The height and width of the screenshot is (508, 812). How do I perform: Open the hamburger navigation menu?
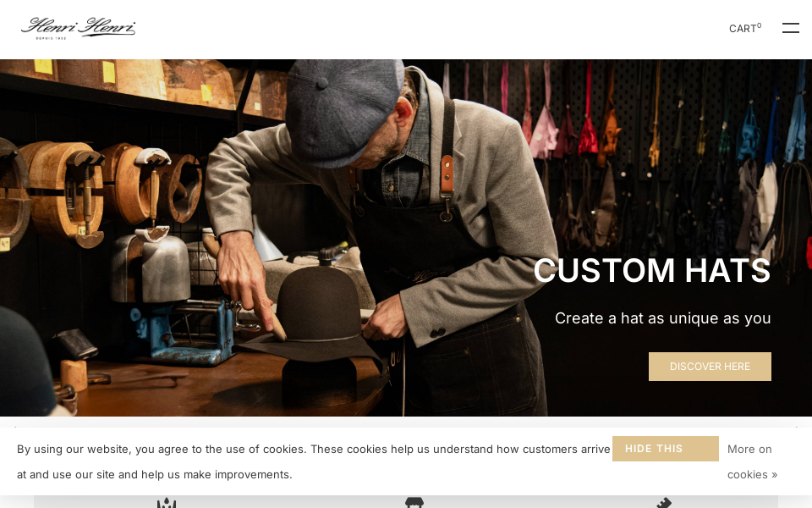[x=790, y=28]
